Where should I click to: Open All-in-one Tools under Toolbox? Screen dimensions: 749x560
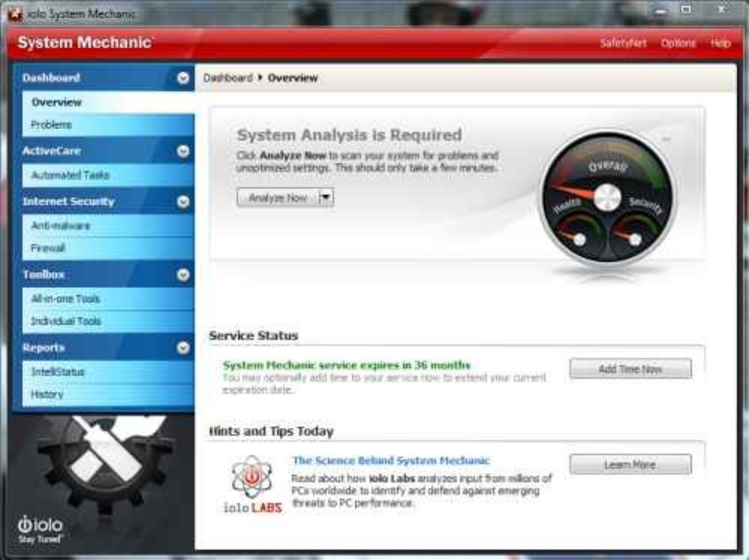[108, 299]
